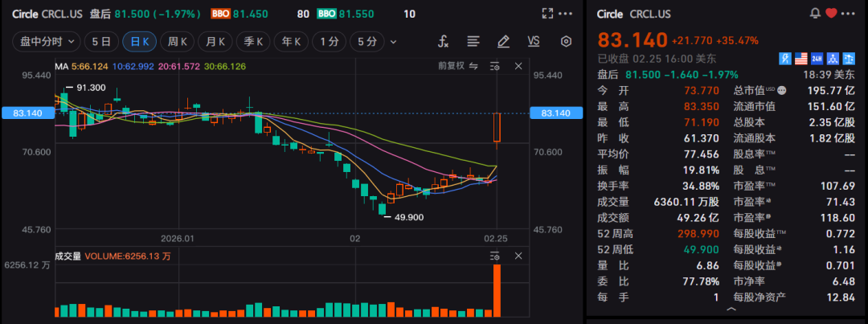Screen dimensions: 868x324
Task: Open chart settings hexagon icon
Action: coord(566,41)
